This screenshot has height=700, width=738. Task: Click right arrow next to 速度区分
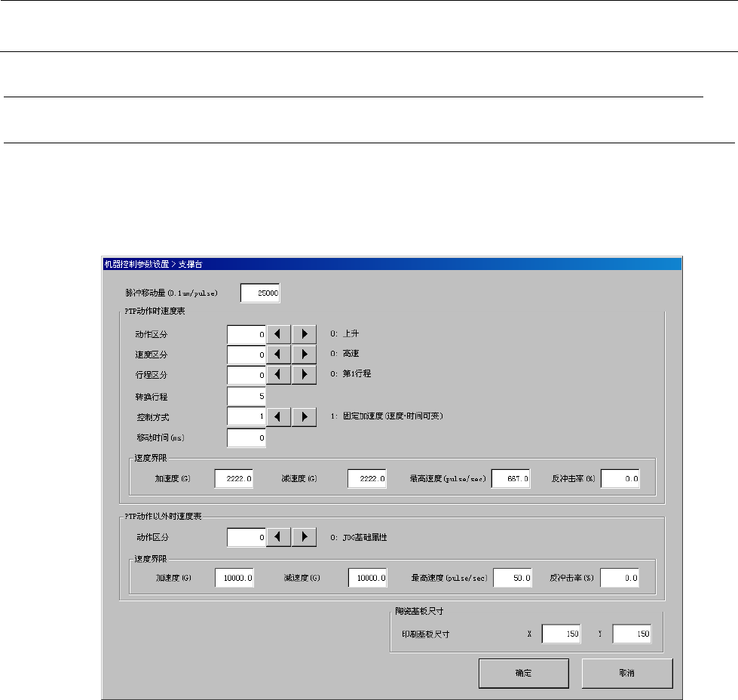304,355
